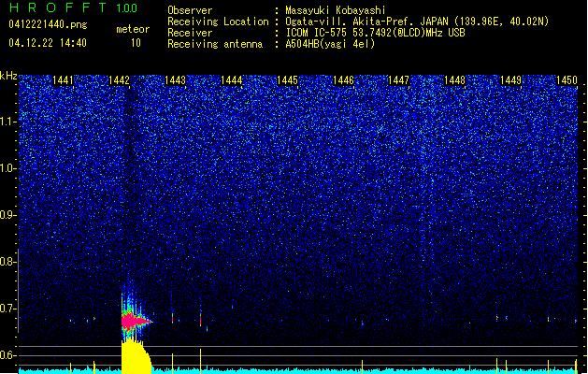Click observer name Masayuki Kobayashi

[335, 10]
